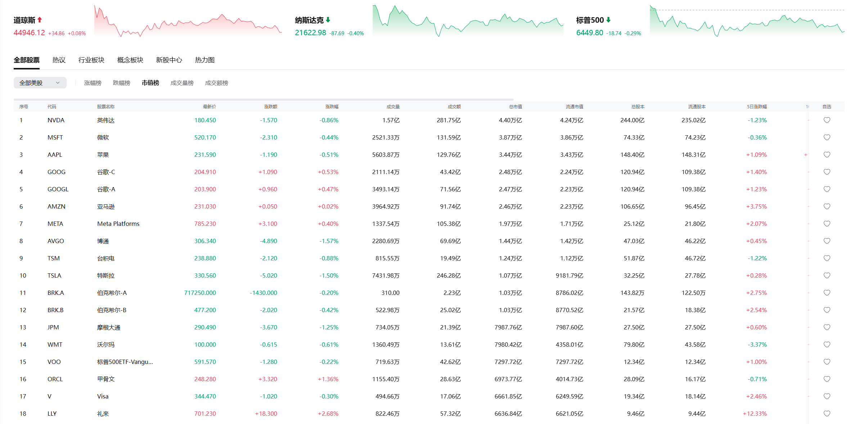The image size is (868, 424).
Task: Click the S&P 500 mini chart
Action: 747,20
